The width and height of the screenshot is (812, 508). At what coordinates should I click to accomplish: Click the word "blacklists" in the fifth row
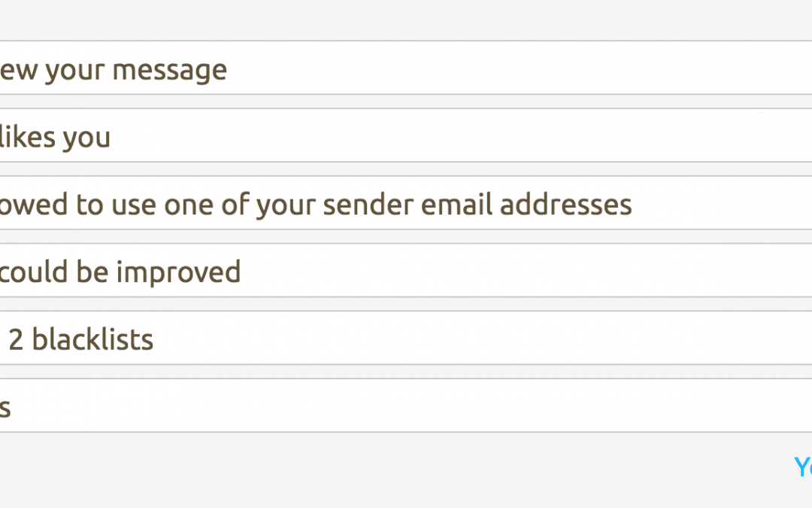coord(92,340)
